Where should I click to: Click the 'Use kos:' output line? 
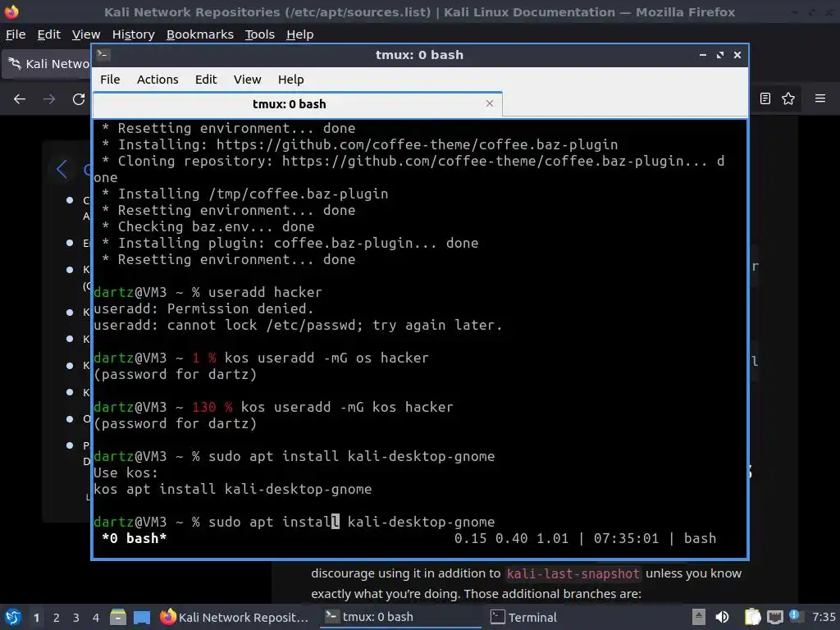(x=126, y=473)
